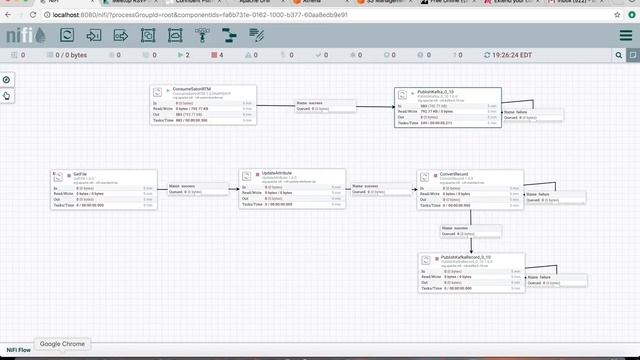
Task: Click the running components count showing 2
Action: tap(183, 55)
